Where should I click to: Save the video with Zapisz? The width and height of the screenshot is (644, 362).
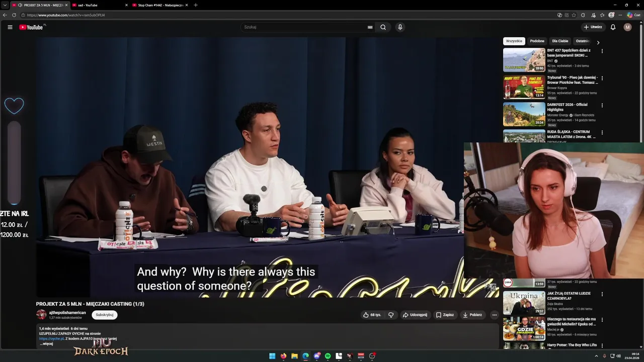click(x=445, y=315)
